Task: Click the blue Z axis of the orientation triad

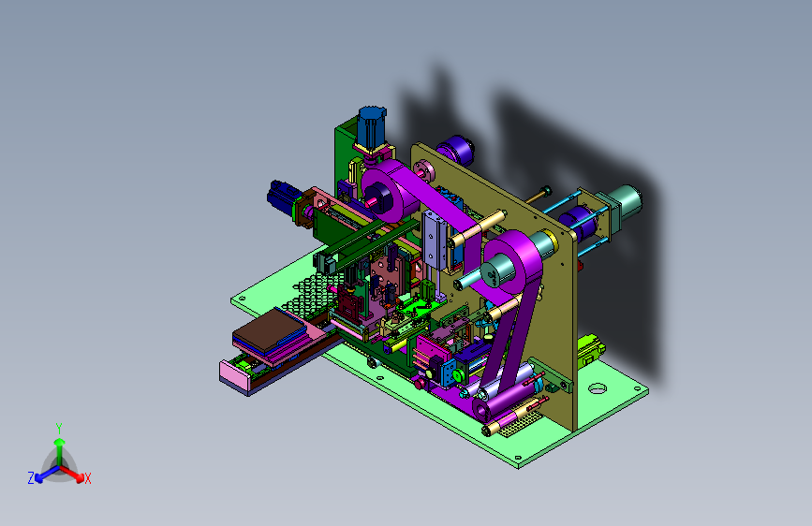Action: tap(46, 474)
